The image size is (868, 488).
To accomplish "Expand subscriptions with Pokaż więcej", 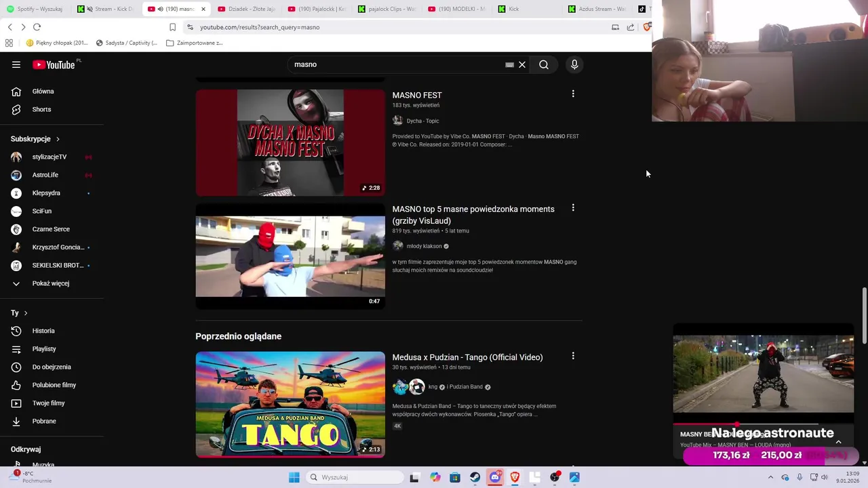I will pyautogui.click(x=52, y=283).
